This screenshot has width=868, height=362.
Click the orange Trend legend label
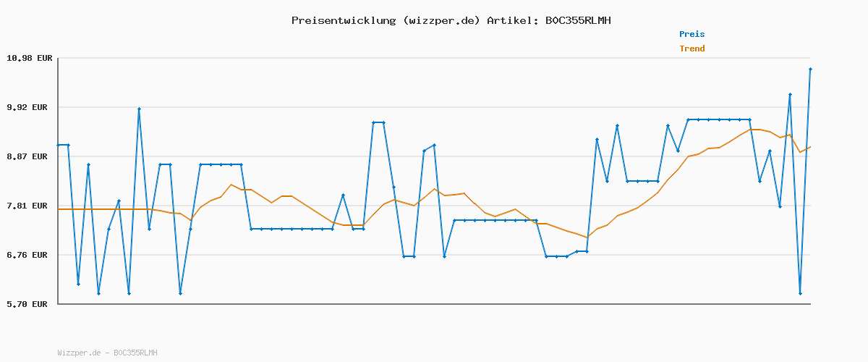pos(692,49)
